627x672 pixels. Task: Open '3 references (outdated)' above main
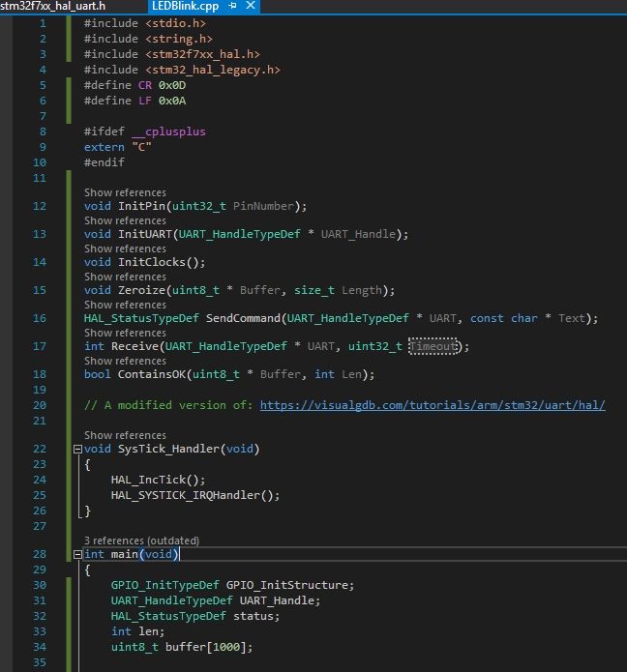point(141,541)
